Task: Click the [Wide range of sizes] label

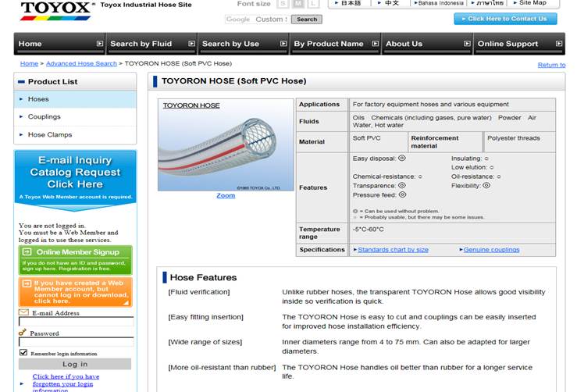Action: pos(205,342)
